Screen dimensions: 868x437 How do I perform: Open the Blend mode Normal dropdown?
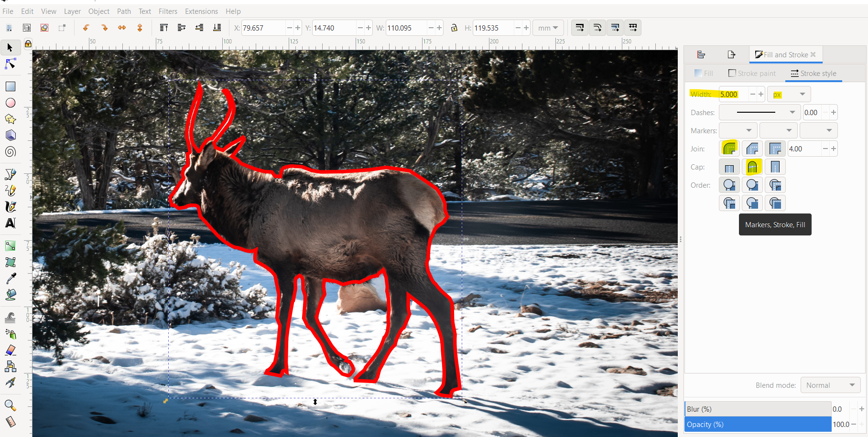tap(830, 385)
